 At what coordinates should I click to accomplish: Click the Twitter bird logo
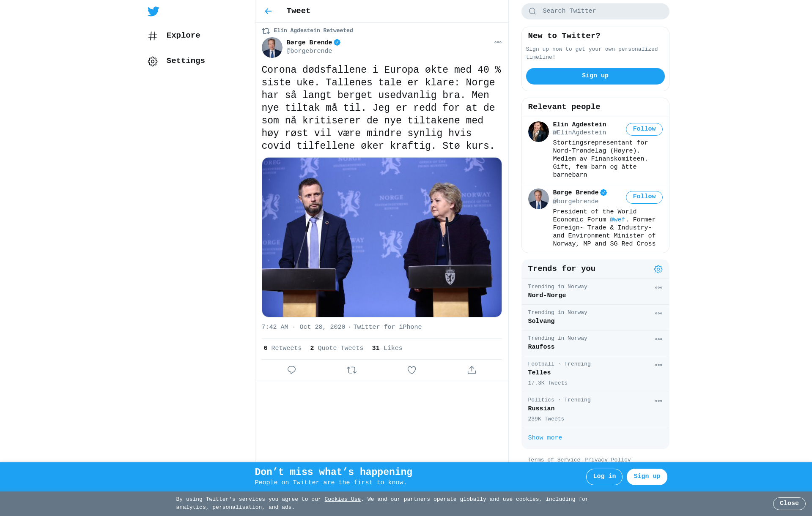point(154,11)
